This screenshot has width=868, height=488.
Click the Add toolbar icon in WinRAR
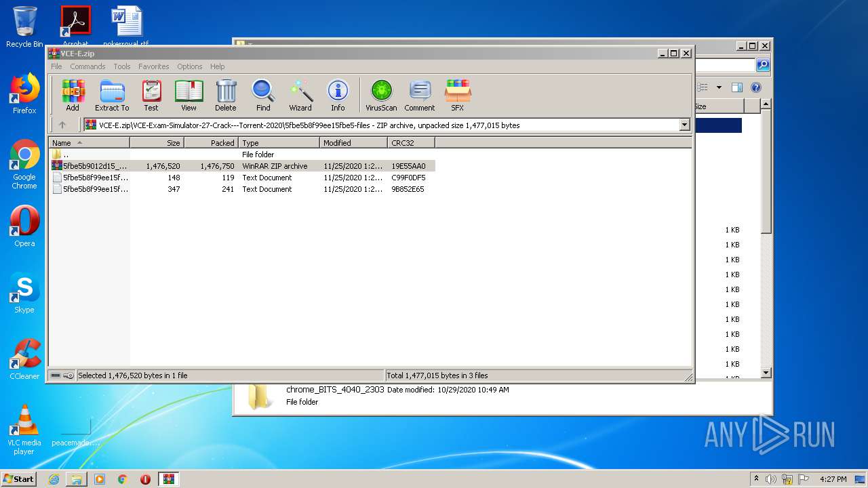pos(73,95)
